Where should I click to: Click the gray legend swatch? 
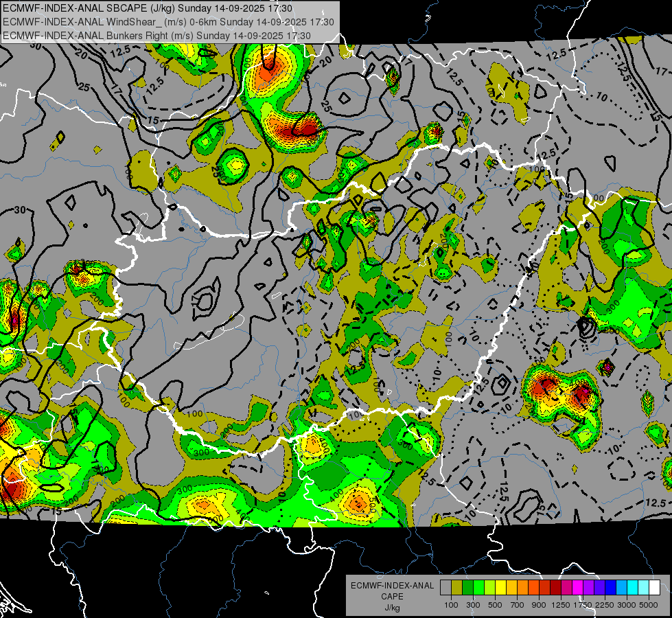click(x=445, y=588)
